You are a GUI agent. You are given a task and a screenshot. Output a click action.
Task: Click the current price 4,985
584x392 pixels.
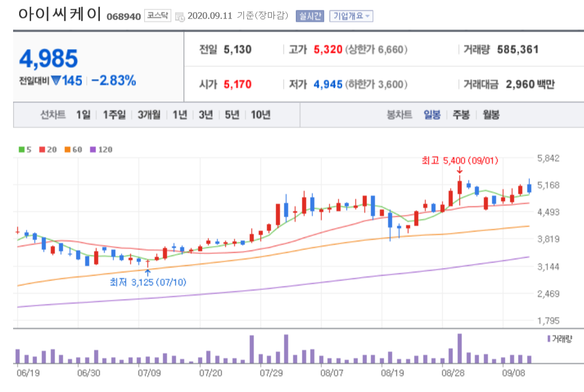49,59
